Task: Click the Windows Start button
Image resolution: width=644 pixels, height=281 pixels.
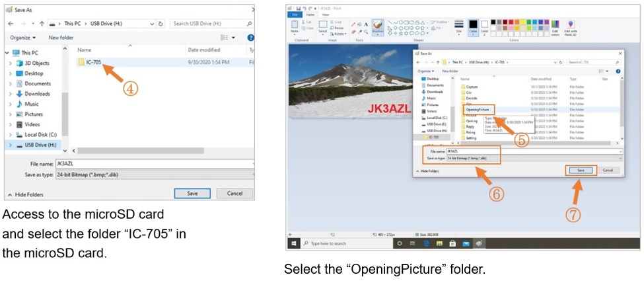Action: point(293,243)
